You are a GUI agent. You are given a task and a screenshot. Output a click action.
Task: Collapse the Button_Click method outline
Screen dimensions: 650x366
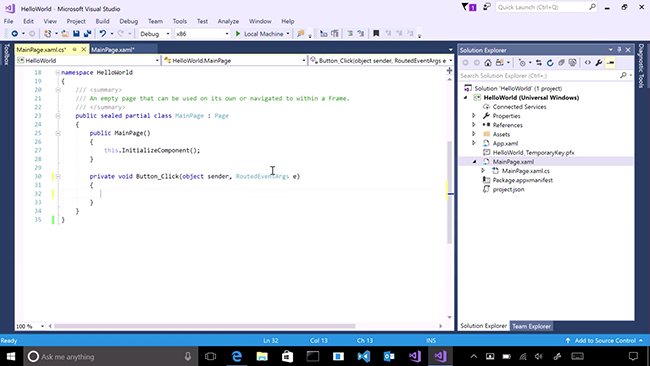tap(58, 176)
